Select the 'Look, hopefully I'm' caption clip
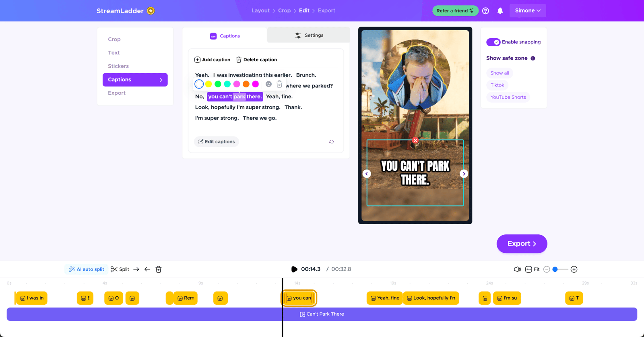Image resolution: width=644 pixels, height=337 pixels. pyautogui.click(x=431, y=298)
